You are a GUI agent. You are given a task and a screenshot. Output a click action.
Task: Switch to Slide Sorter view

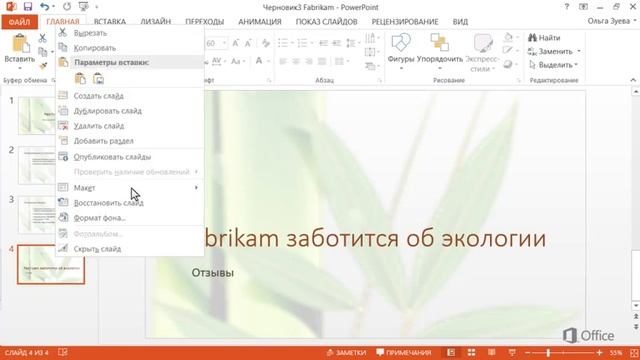[x=471, y=352]
